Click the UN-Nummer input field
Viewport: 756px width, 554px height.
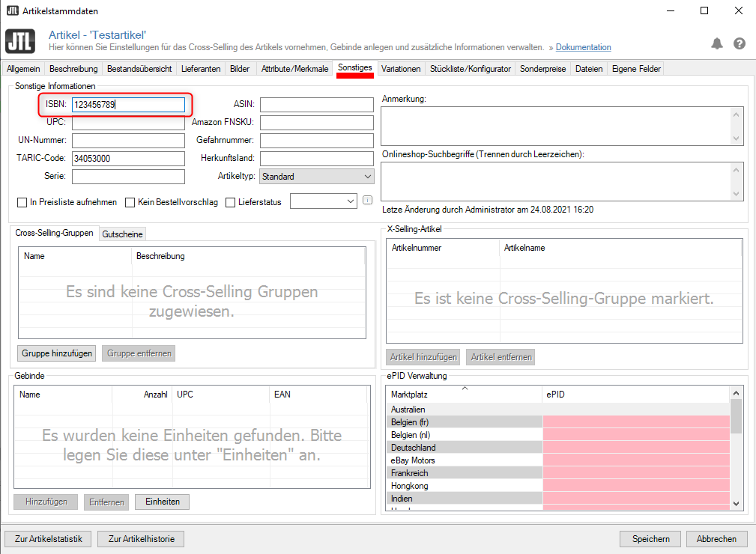(x=128, y=140)
